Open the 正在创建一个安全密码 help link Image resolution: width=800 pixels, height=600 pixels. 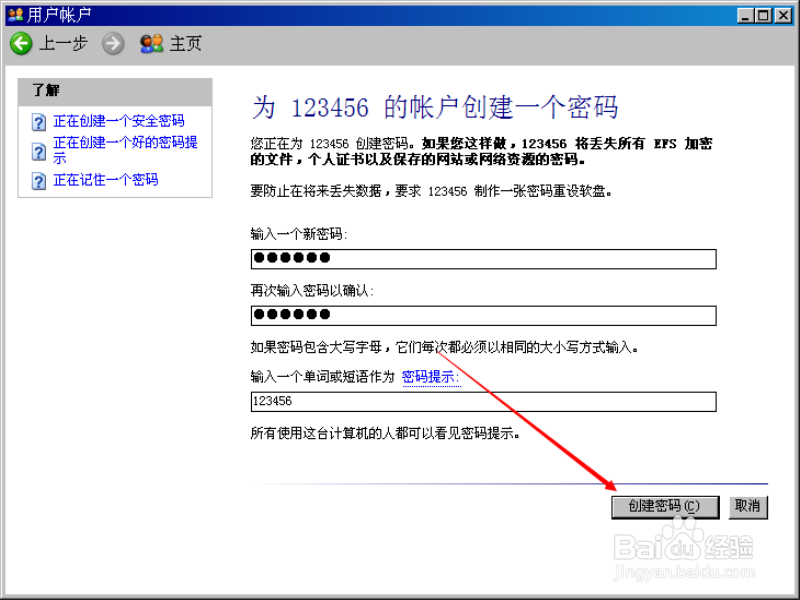pyautogui.click(x=119, y=121)
